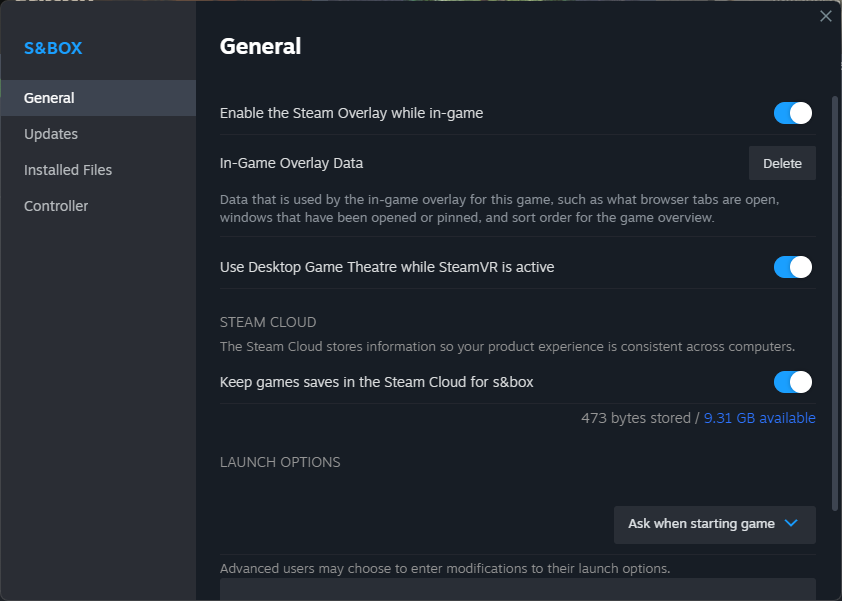Click the LAUNCH OPTIONS section header
Image resolution: width=842 pixels, height=601 pixels.
pos(280,462)
